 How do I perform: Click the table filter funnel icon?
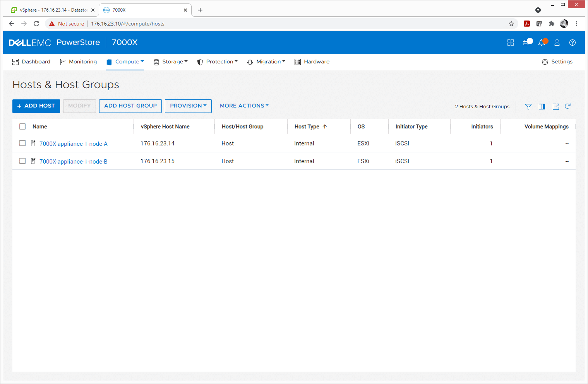click(528, 107)
